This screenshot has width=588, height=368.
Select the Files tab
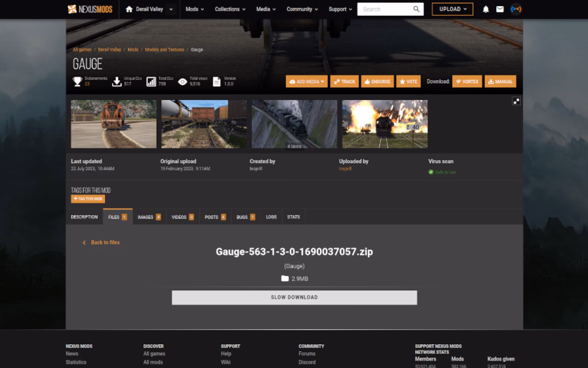[118, 217]
